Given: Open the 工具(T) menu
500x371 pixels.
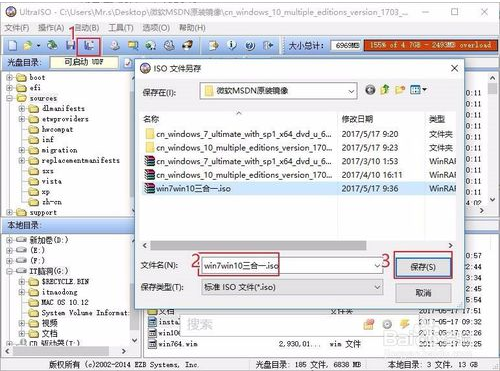Looking at the screenshot, I should tap(121, 28).
